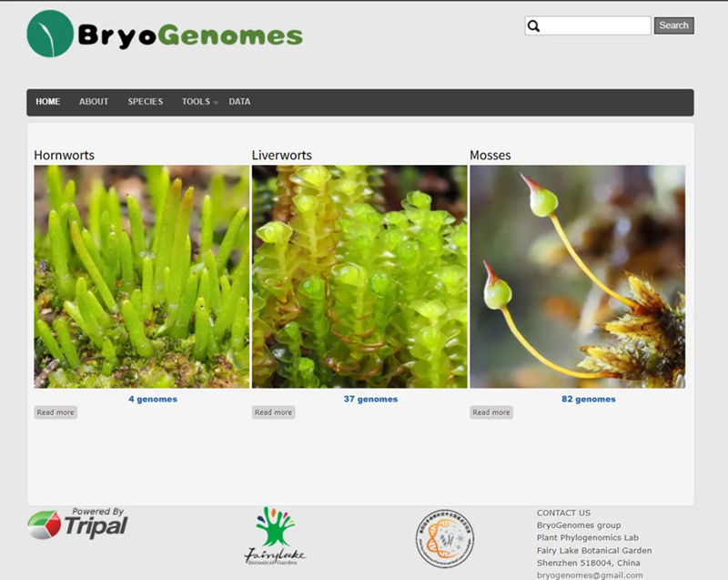Expand the TOOLS dropdown menu
This screenshot has width=728, height=580.
[197, 102]
